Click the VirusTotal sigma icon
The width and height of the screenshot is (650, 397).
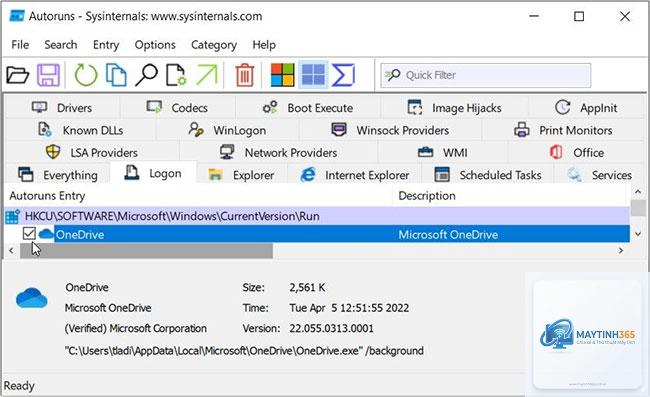pyautogui.click(x=343, y=75)
